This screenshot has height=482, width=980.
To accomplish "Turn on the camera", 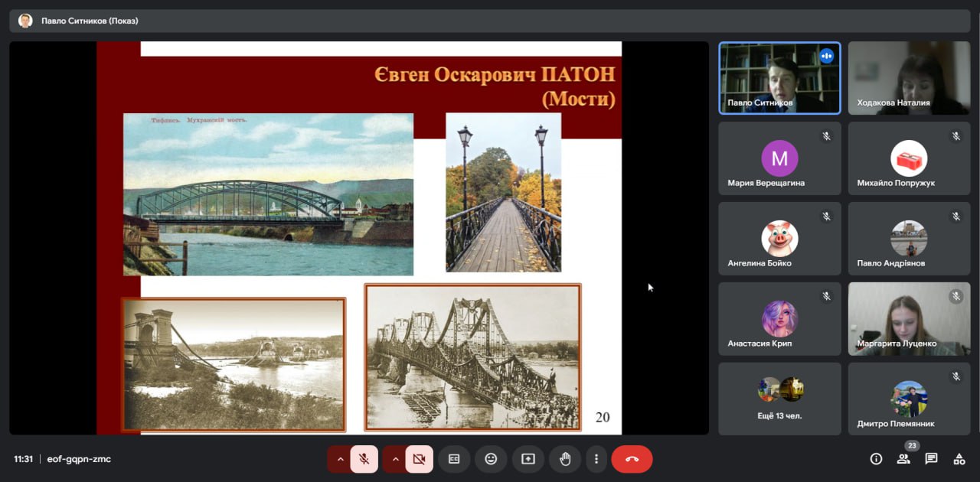I will pyautogui.click(x=419, y=459).
